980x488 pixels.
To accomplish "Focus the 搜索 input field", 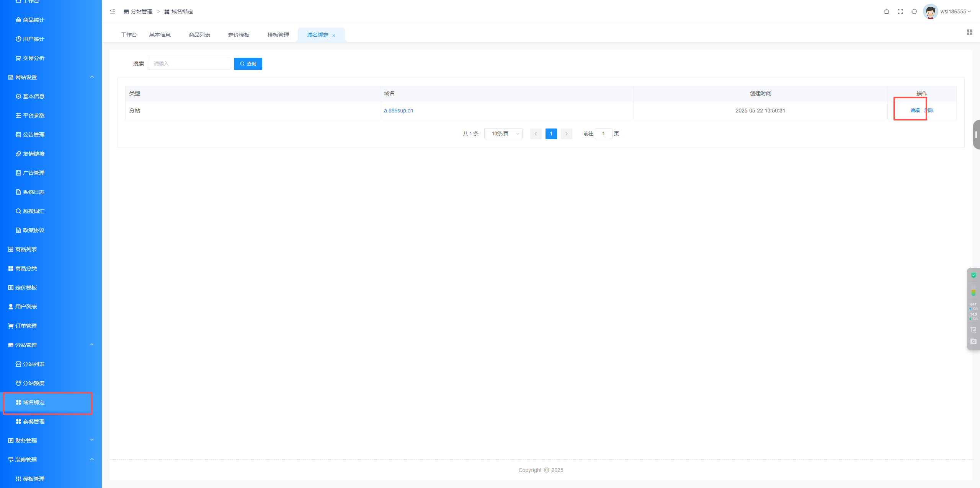I will pyautogui.click(x=189, y=64).
